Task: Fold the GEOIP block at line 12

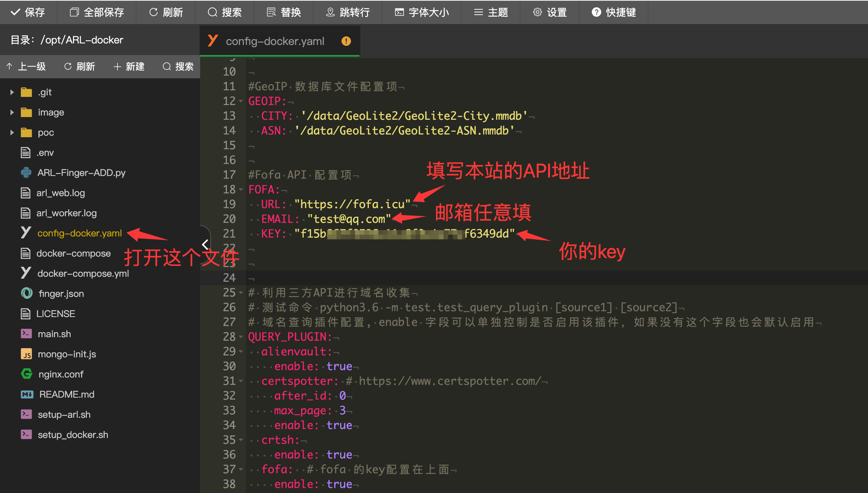Action: 241,101
